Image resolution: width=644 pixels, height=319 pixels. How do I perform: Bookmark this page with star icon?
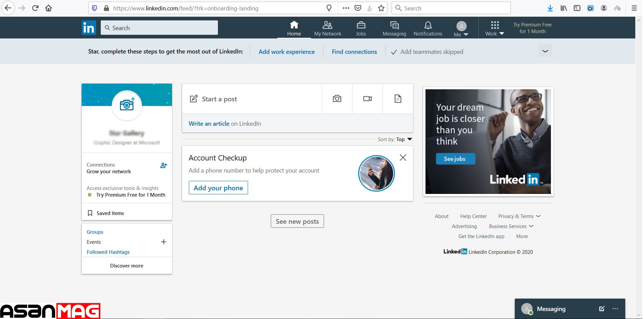[x=381, y=8]
